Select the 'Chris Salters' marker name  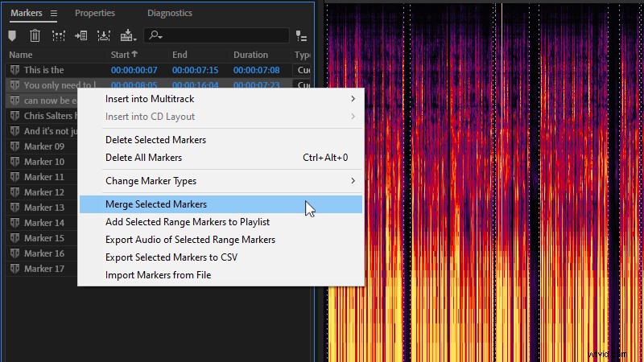pyautogui.click(x=51, y=116)
